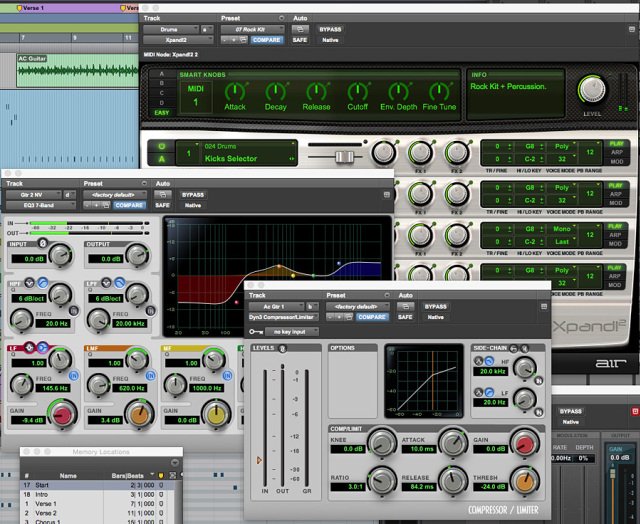This screenshot has height=524, width=640.
Task: Open Xpand!2 plugin selector dropdown
Action: [x=178, y=40]
